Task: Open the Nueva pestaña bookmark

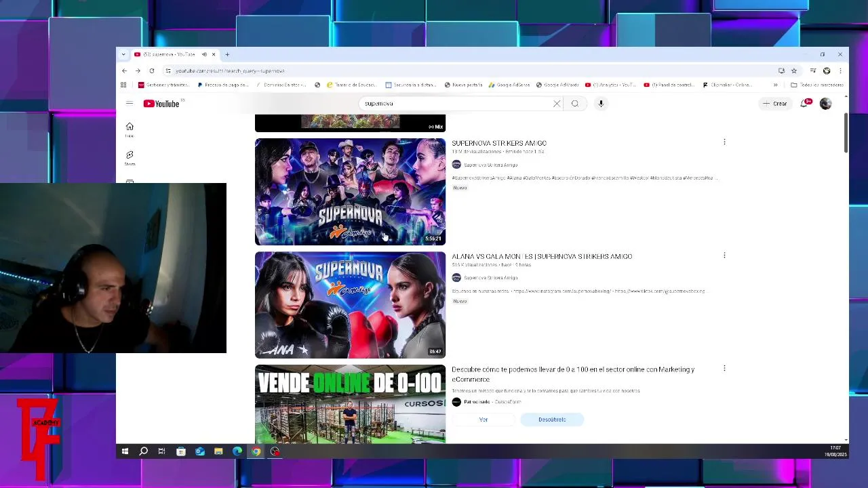Action: 463,85
